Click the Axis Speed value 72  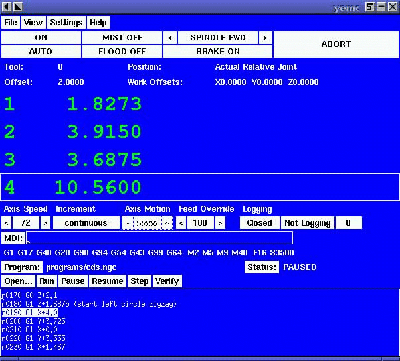pyautogui.click(x=27, y=223)
